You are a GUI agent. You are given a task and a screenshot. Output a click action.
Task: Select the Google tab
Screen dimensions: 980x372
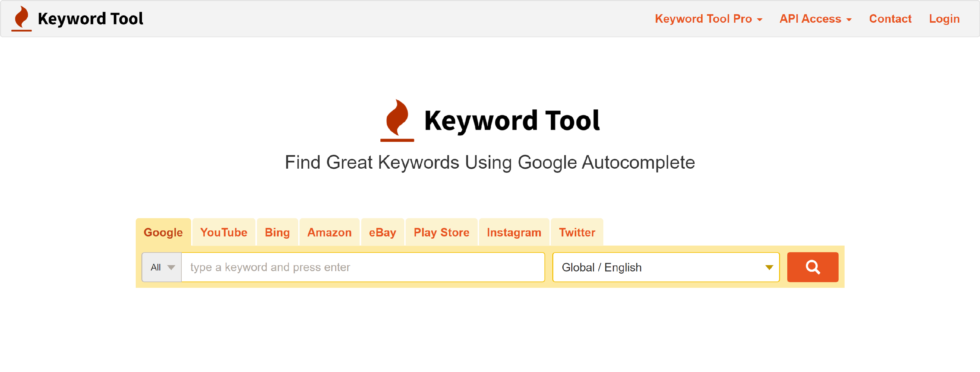pyautogui.click(x=163, y=232)
